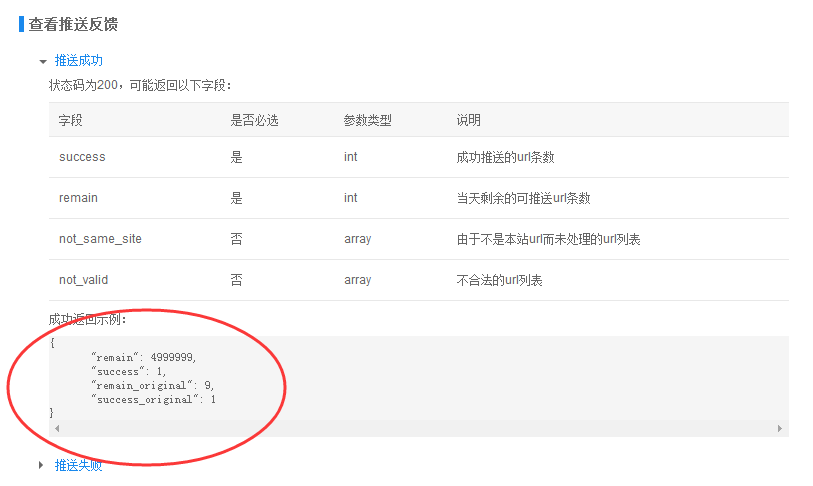Viewport: 813px width, 486px height.
Task: Collapse the 推送成功 section arrow
Action: coord(43,62)
